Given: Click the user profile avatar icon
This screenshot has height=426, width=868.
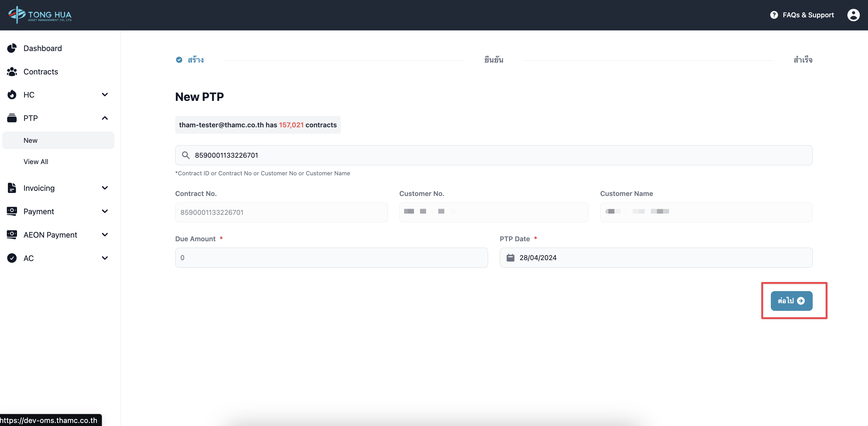Looking at the screenshot, I should (853, 15).
